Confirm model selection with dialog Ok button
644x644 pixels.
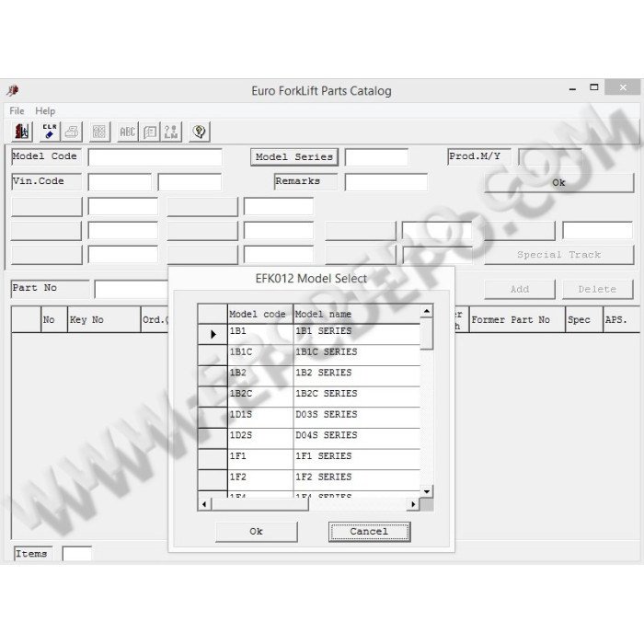pyautogui.click(x=257, y=532)
